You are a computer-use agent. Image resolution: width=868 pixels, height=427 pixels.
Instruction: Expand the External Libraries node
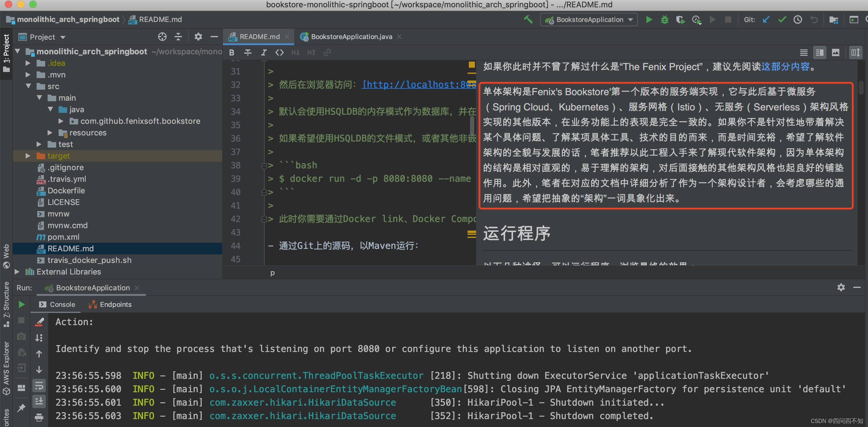17,272
